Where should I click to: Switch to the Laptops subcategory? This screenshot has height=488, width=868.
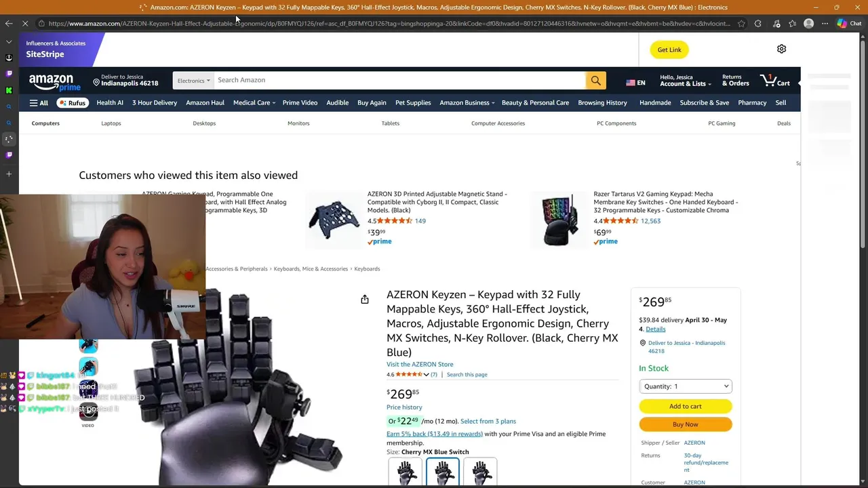111,123
